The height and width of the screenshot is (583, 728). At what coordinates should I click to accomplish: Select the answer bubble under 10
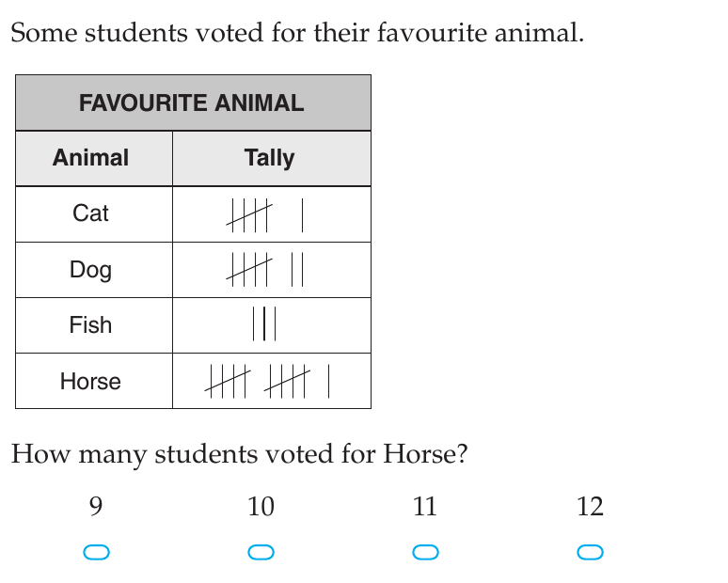(261, 552)
